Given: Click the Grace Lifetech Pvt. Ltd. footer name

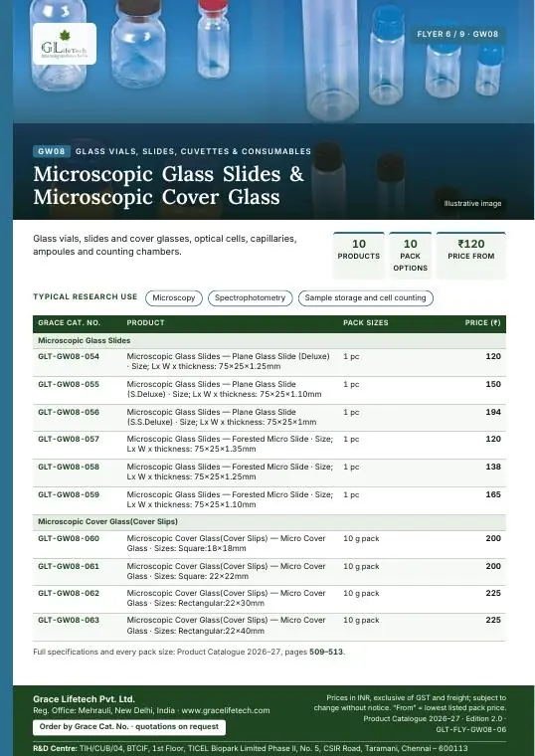Looking at the screenshot, I should (x=84, y=699).
